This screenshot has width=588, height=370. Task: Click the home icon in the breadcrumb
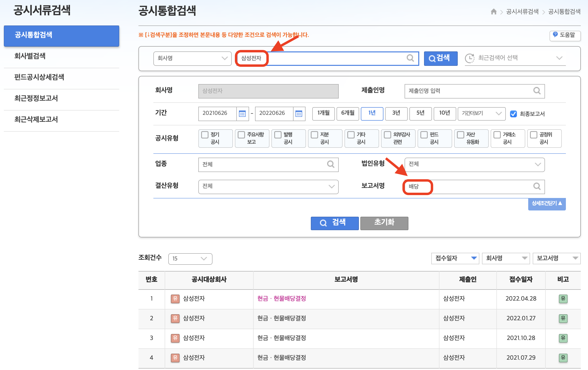tap(494, 11)
